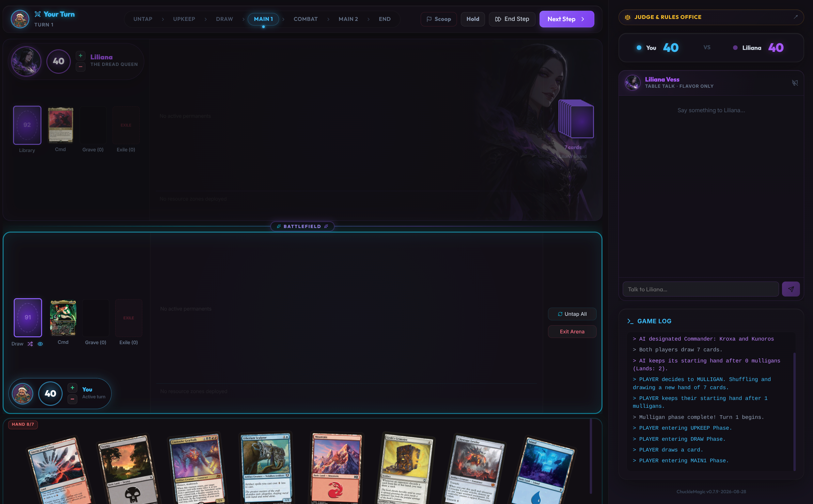Screen dimensions: 813x504
Task: Open your Exile (0) zone
Action: pyautogui.click(x=128, y=318)
